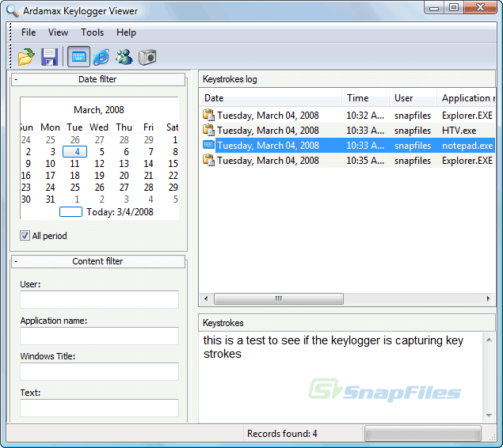
Task: Save the log with floppy disk icon
Action: click(x=49, y=57)
